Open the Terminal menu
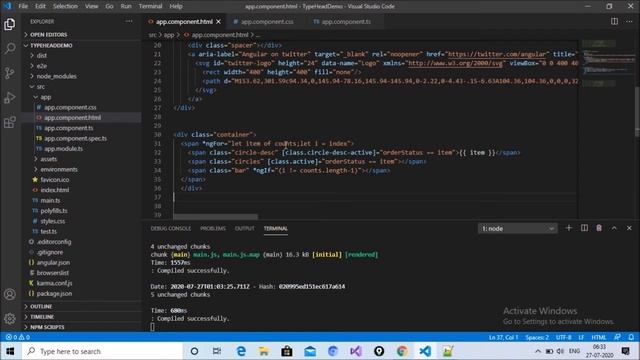The height and width of the screenshot is (360, 640). coord(150,6)
